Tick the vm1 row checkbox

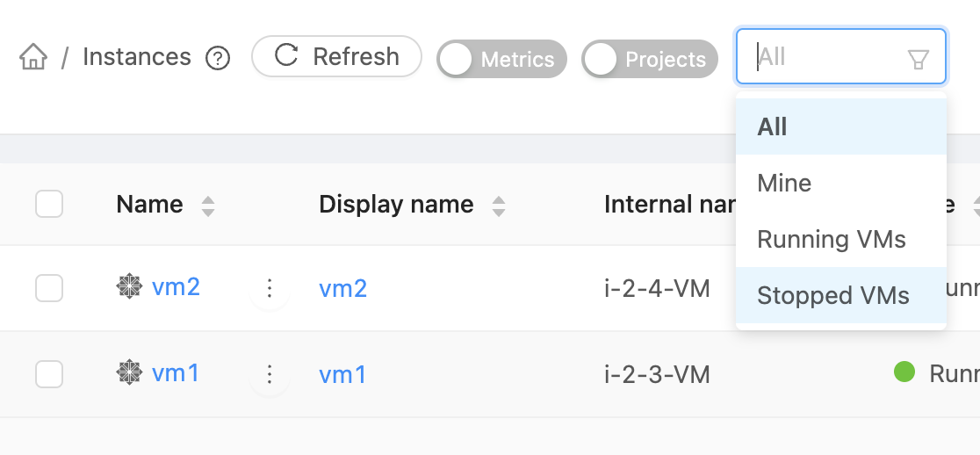tap(49, 374)
